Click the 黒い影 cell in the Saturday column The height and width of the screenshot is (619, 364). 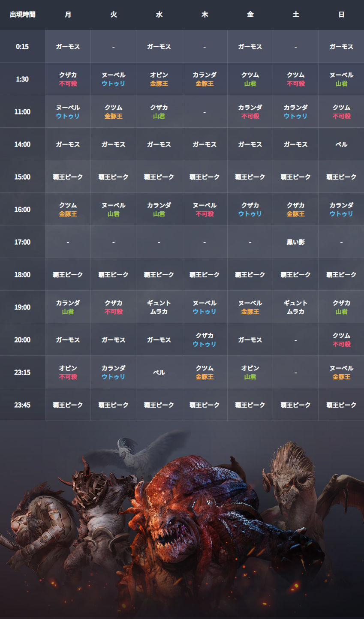click(x=295, y=242)
